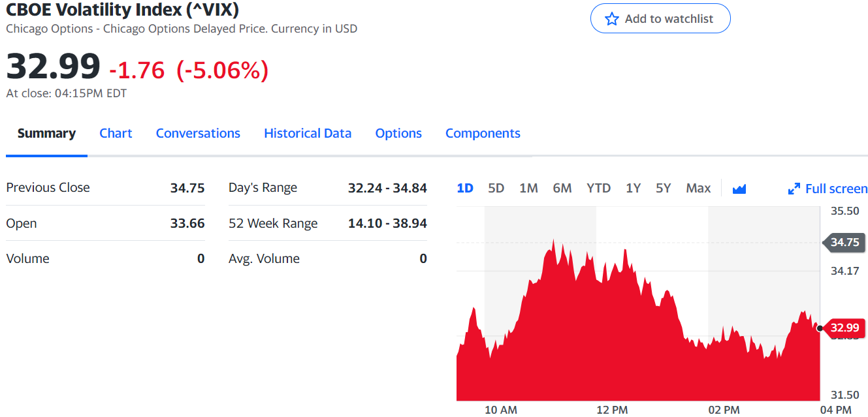Set chart range to 6M
The image size is (868, 417).
click(562, 188)
